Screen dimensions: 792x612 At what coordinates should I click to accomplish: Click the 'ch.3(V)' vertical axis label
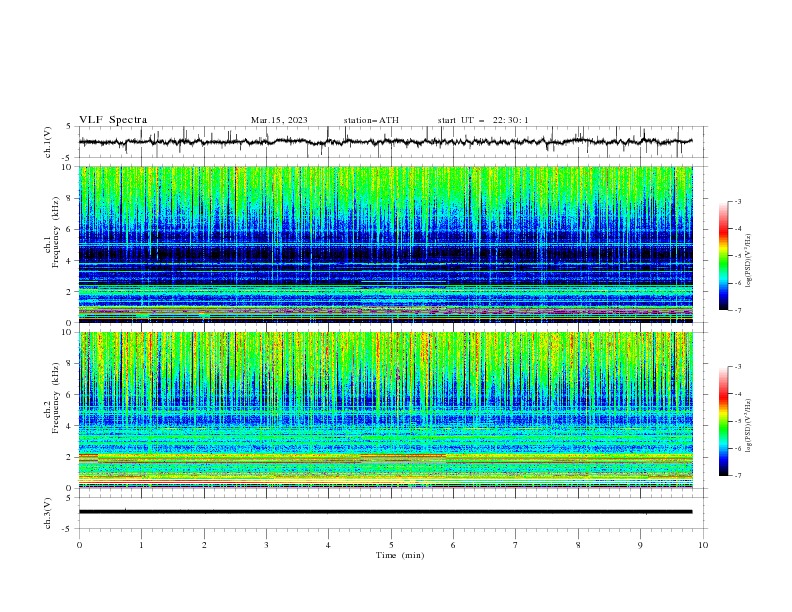[x=48, y=513]
